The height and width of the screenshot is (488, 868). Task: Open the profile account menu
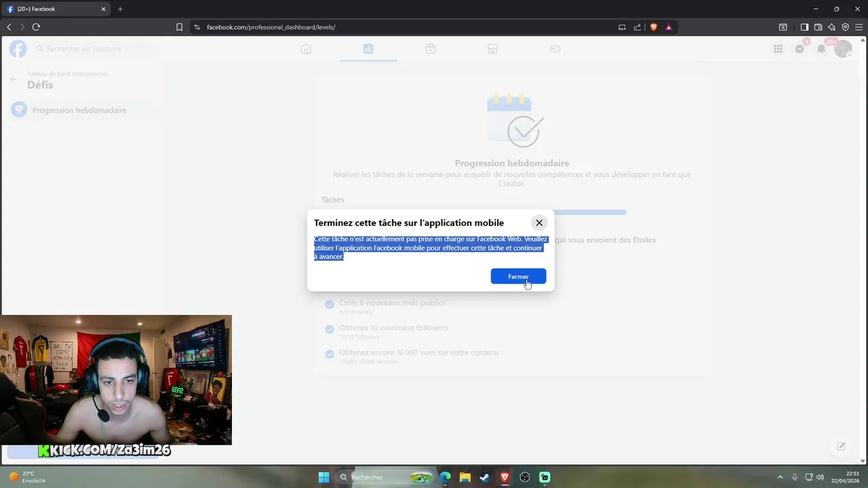point(843,49)
